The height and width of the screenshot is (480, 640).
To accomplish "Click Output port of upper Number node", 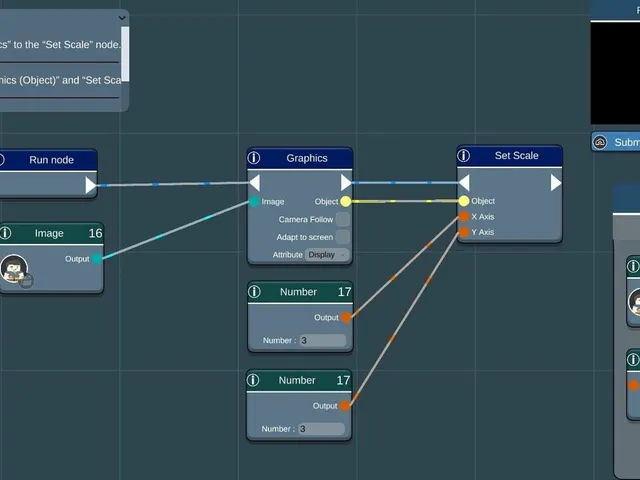I will coord(346,317).
